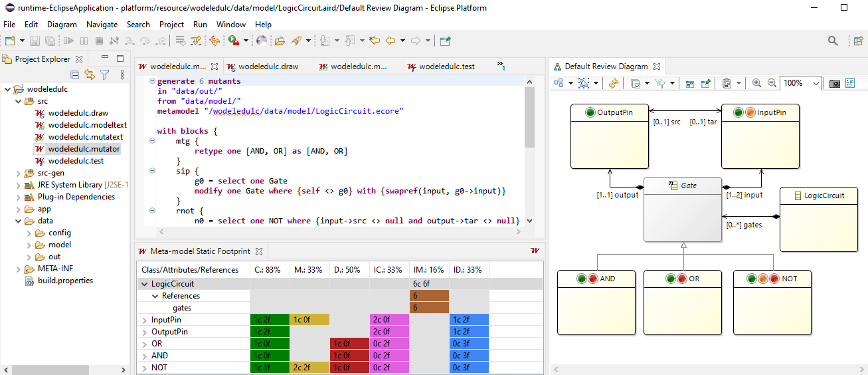
Task: Expand the InputPin row in Footprint table
Action: 145,320
